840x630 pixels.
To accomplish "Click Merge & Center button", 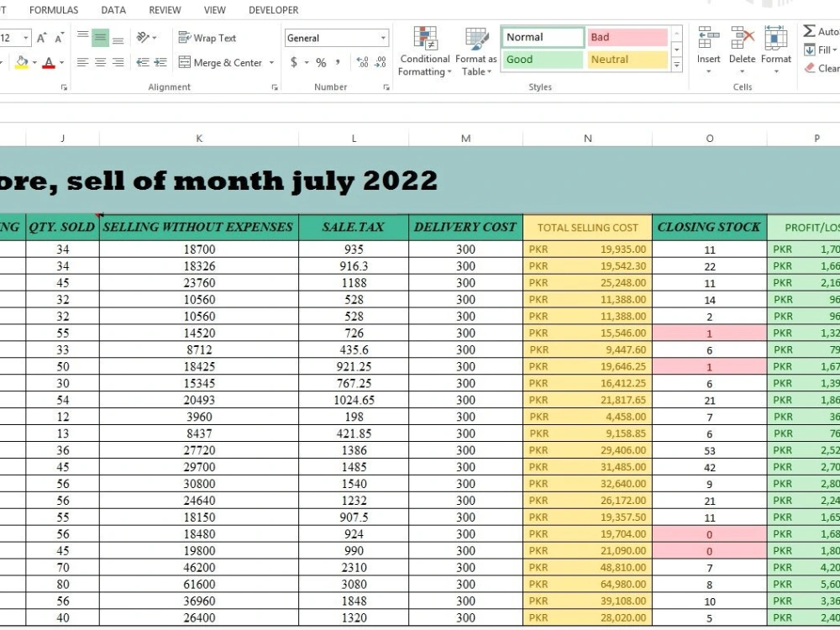I will 221,63.
